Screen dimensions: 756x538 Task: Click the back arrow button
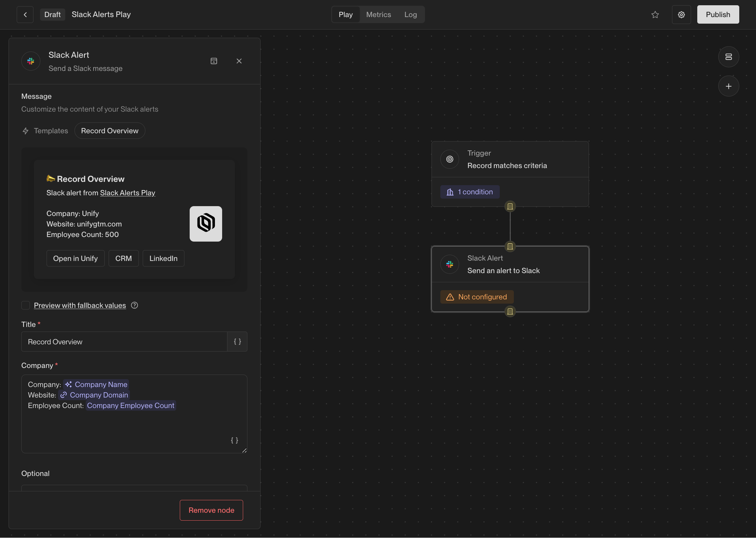click(25, 14)
